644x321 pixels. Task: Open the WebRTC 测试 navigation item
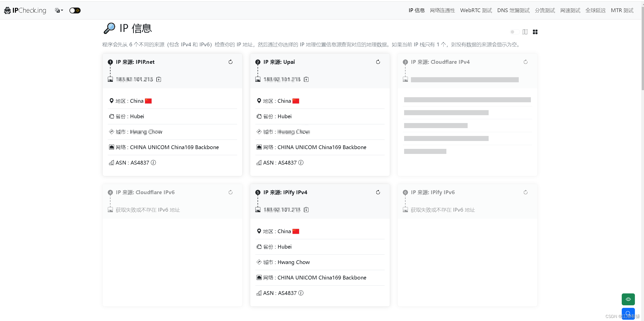click(x=476, y=10)
